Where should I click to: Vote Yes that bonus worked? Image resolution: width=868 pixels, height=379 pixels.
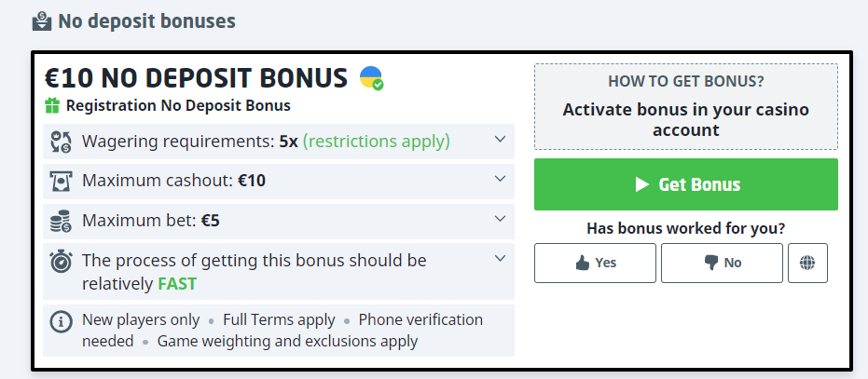coord(595,263)
